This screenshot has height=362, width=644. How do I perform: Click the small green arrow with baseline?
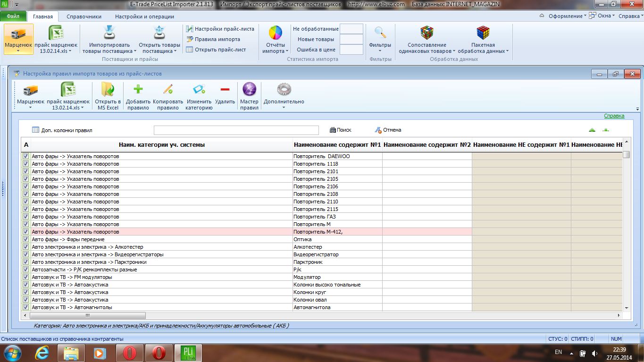pos(606,130)
